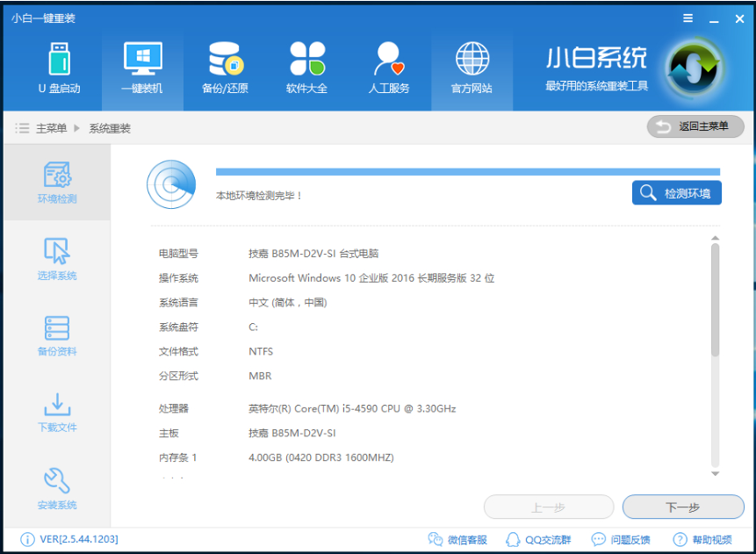This screenshot has width=756, height=554.
Task: Open the 软件大全 software collection
Action: tap(306, 68)
